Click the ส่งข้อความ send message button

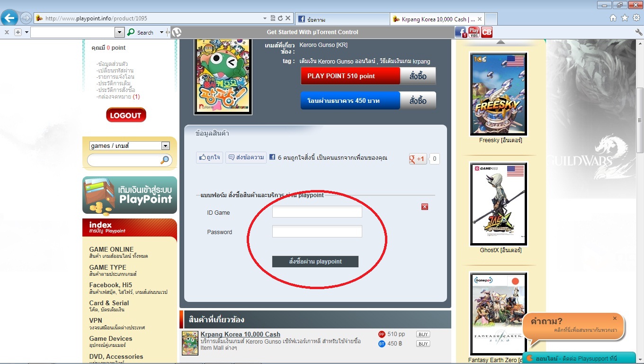coord(246,158)
